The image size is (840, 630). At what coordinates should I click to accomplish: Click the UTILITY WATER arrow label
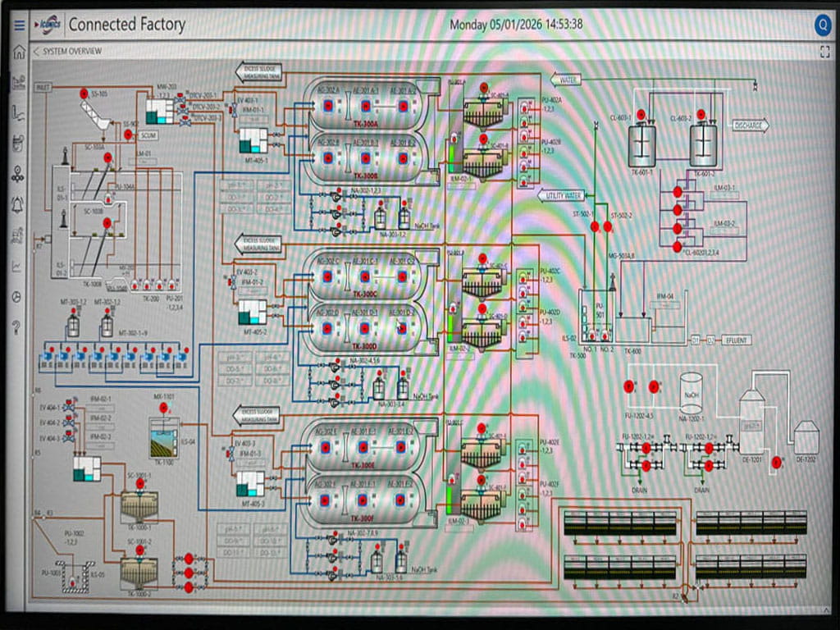(x=561, y=195)
